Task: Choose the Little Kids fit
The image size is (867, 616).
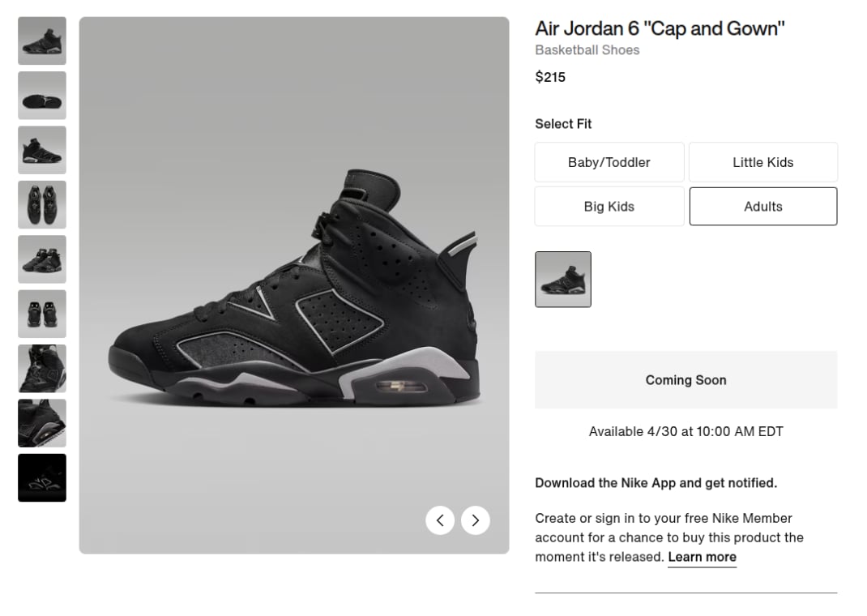Action: pyautogui.click(x=762, y=162)
